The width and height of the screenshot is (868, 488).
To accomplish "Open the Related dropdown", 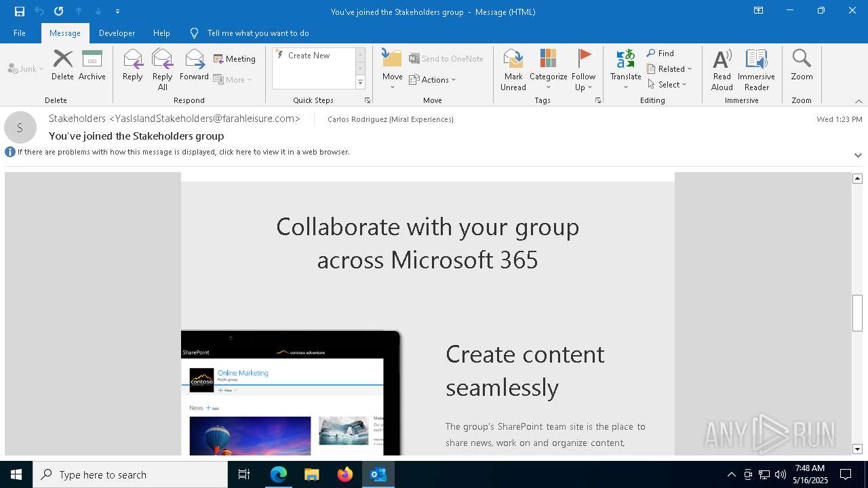I will point(669,69).
